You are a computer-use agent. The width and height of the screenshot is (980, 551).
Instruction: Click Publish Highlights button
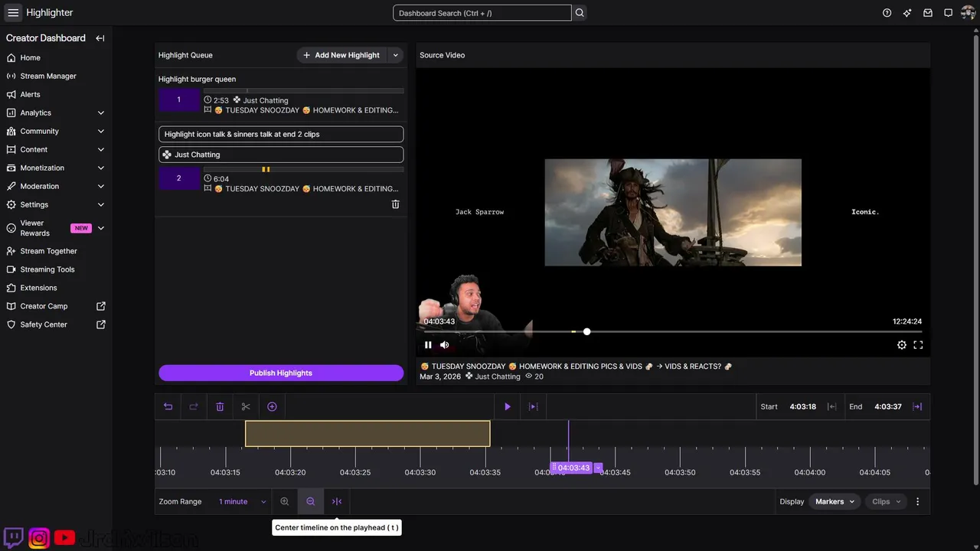281,373
